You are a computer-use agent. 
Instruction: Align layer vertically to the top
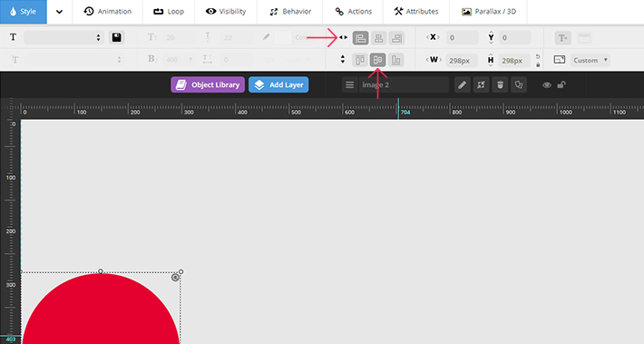point(360,60)
